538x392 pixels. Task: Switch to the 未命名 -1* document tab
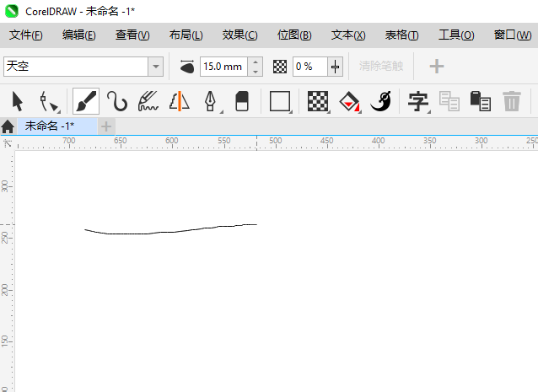pos(56,126)
